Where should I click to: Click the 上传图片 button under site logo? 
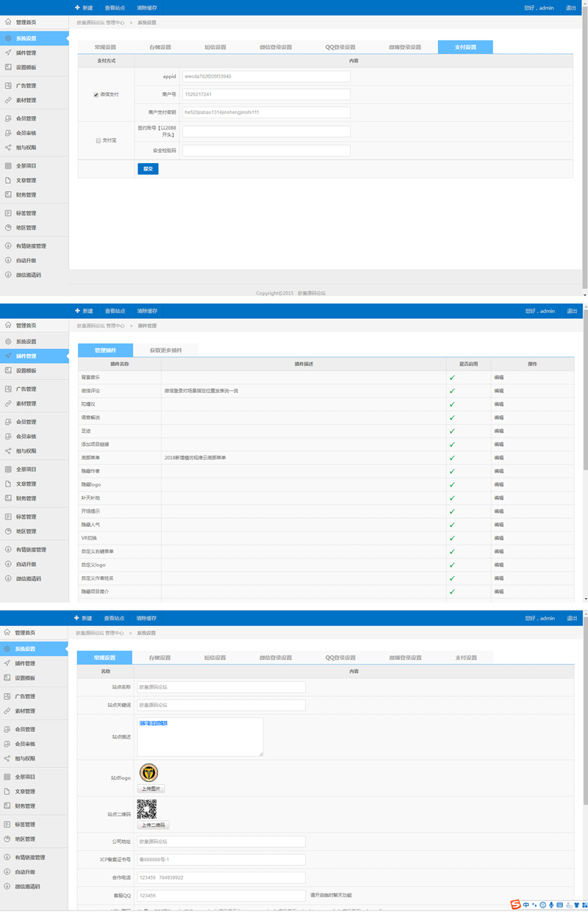point(151,789)
